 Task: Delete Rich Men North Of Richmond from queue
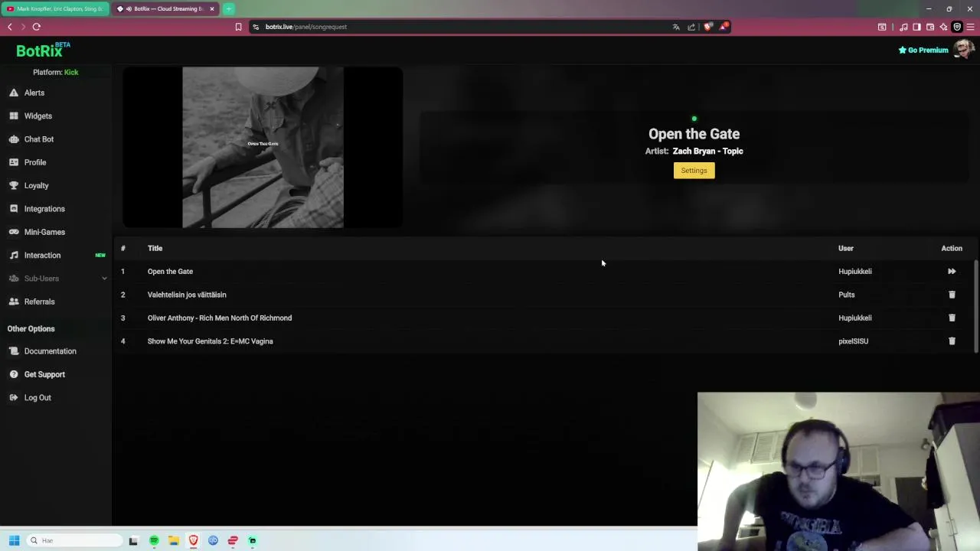[x=952, y=318]
